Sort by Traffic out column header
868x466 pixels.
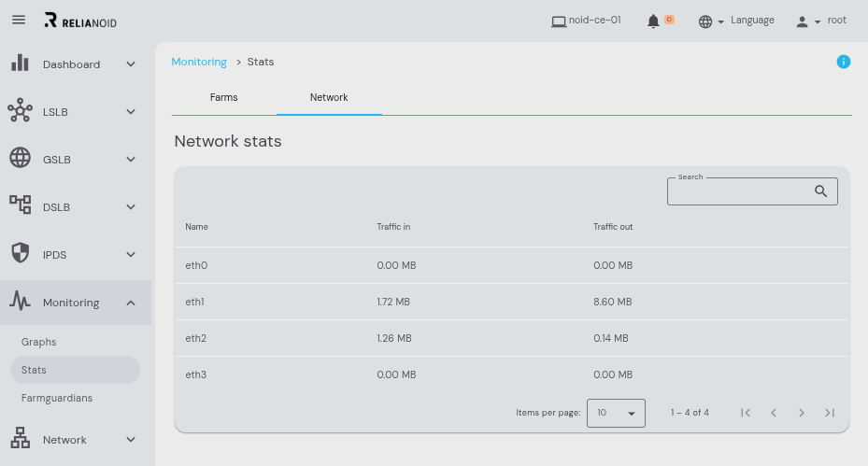613,227
